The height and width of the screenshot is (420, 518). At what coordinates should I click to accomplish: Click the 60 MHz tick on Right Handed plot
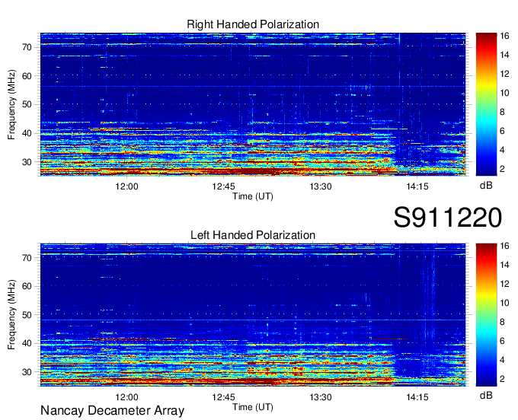(27, 76)
